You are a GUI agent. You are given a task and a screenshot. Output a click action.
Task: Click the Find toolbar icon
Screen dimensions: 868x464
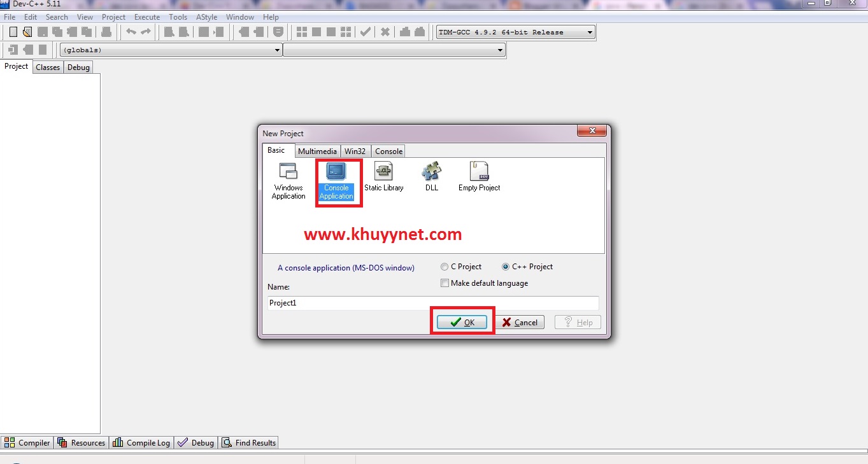(169, 32)
